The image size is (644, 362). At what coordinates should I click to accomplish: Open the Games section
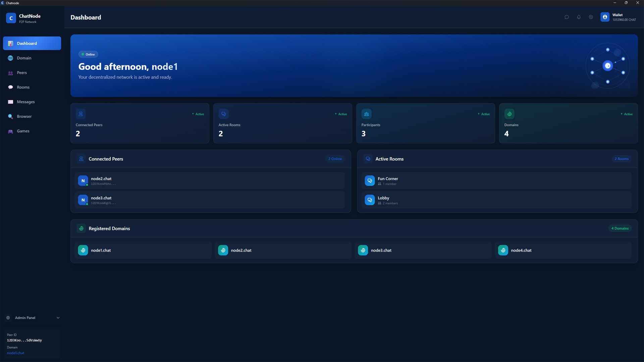[x=23, y=131]
